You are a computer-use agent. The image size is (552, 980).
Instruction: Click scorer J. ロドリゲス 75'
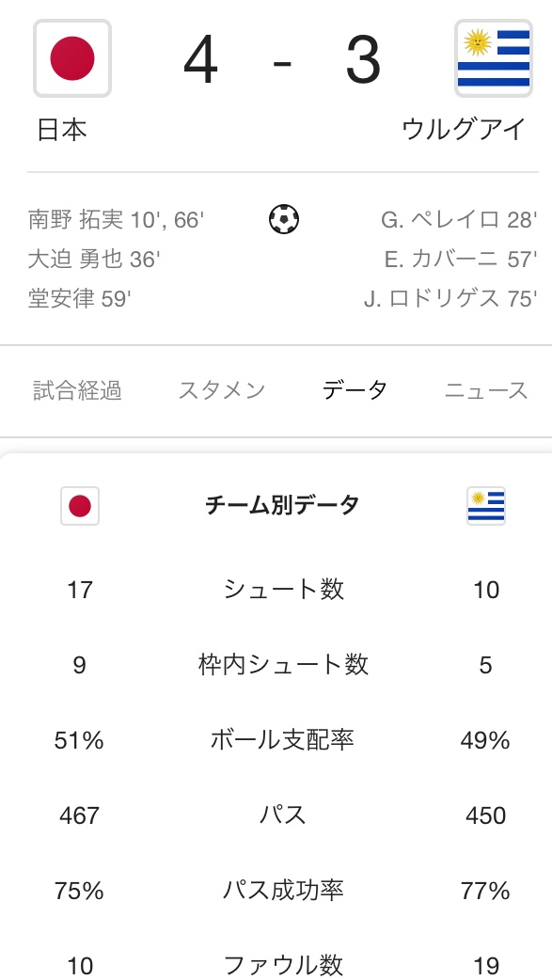(x=450, y=298)
